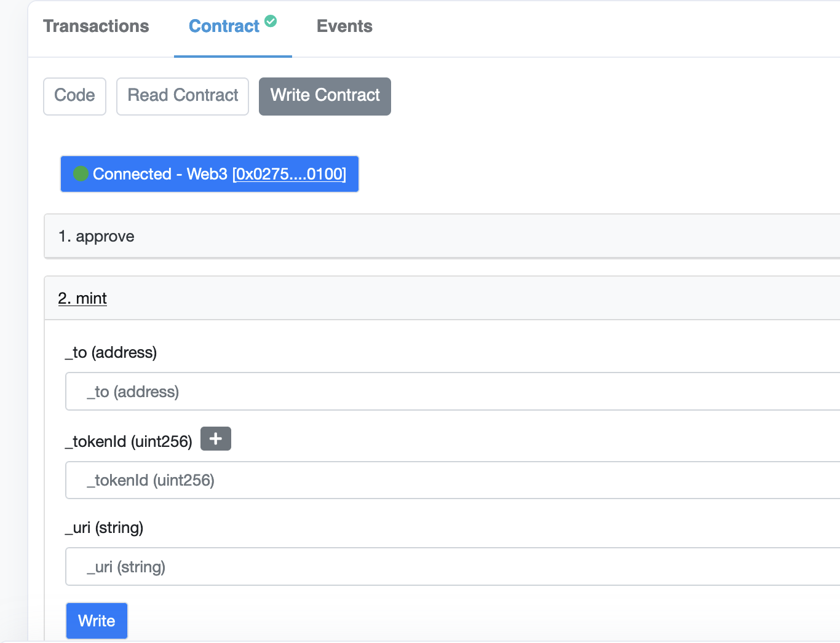840x643 pixels.
Task: Select the Write Contract button
Action: (x=325, y=96)
